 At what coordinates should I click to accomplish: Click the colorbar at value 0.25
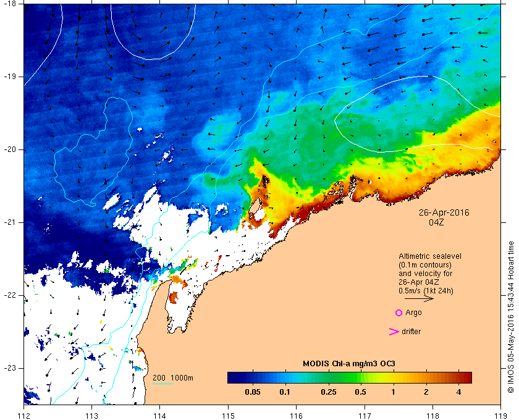pyautogui.click(x=329, y=377)
